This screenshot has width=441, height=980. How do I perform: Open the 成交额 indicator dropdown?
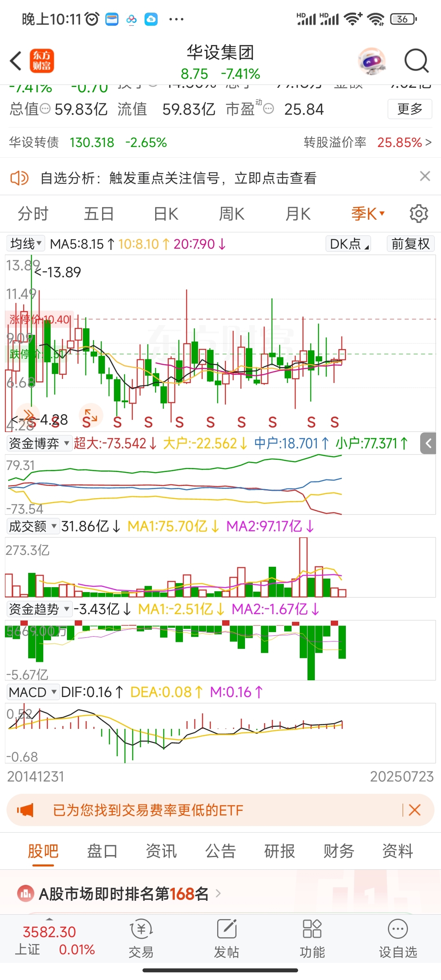point(33,526)
